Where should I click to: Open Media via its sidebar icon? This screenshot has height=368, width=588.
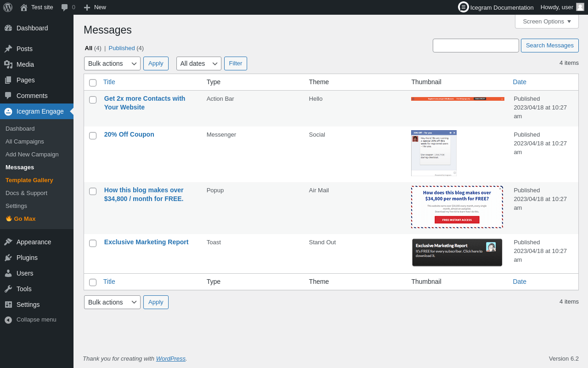pyautogui.click(x=8, y=64)
